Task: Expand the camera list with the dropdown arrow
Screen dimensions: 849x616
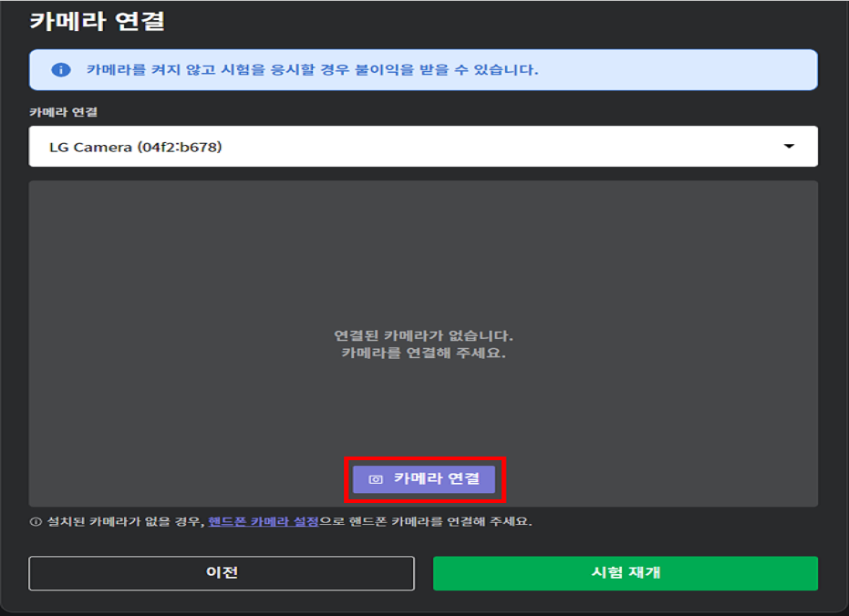Action: pyautogui.click(x=789, y=147)
